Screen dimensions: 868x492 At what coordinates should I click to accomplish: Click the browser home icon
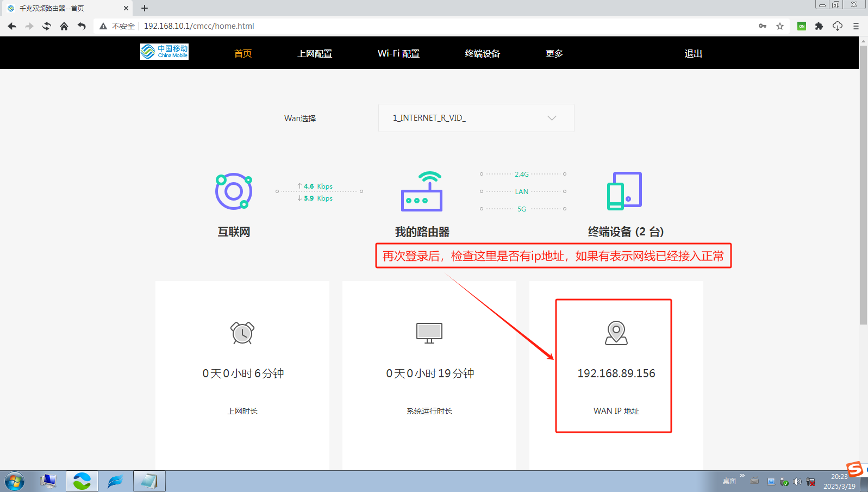tap(64, 26)
